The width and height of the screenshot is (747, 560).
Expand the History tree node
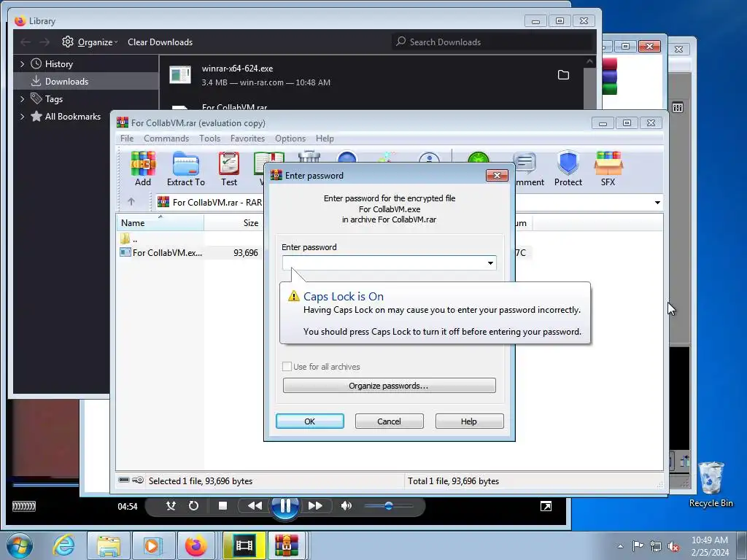[22, 64]
